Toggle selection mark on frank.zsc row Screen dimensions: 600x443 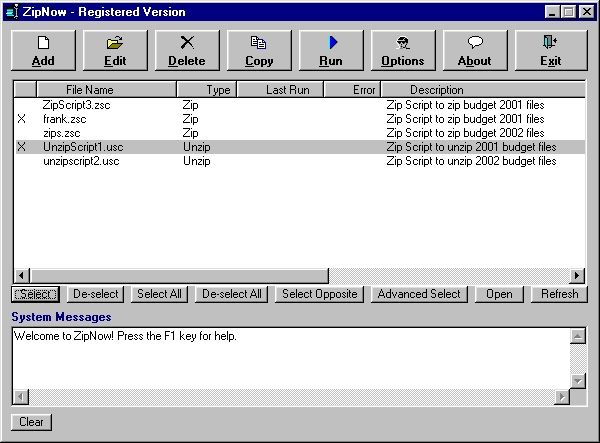pos(22,119)
